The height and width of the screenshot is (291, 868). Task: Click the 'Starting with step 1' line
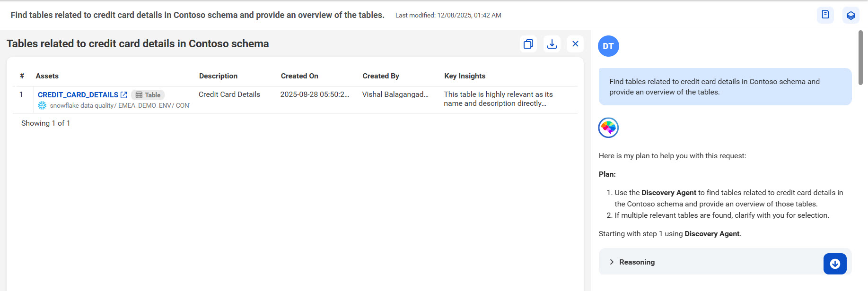670,234
